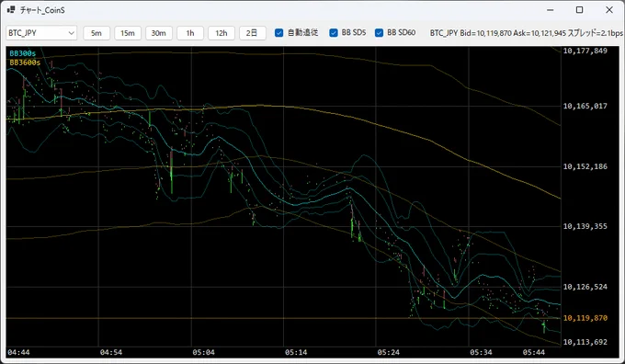
Task: Minimize the チャート_CoinS window
Action: 550,10
